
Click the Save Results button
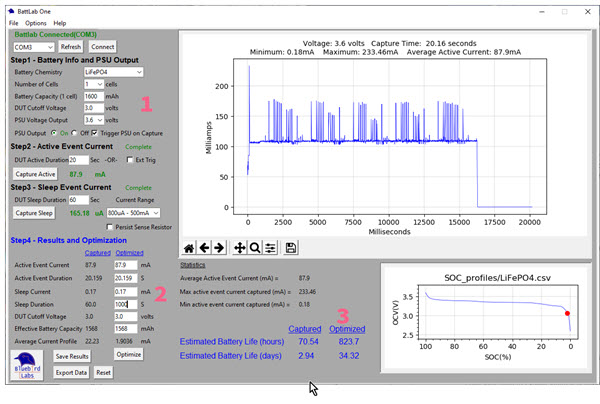[x=72, y=357]
